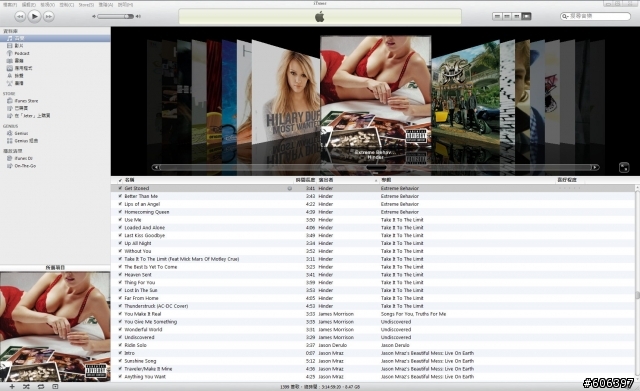Open the Help menu
Viewport: 640px width, 391px height.
[x=125, y=4]
